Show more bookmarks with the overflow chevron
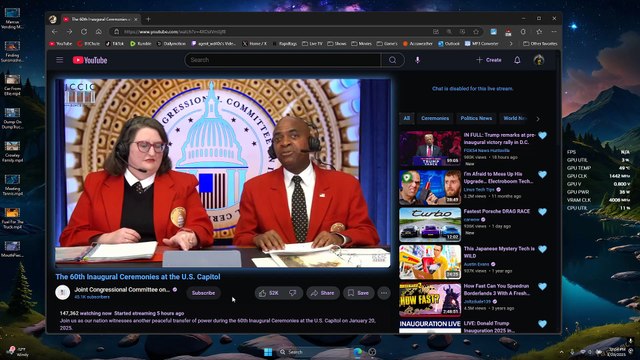640x360 pixels. (511, 44)
